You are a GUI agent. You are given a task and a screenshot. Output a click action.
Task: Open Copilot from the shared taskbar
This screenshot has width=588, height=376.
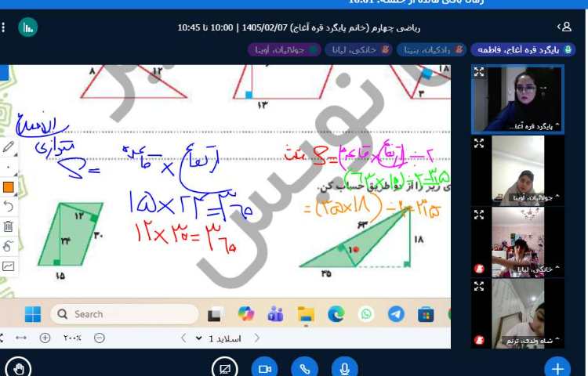(x=245, y=314)
